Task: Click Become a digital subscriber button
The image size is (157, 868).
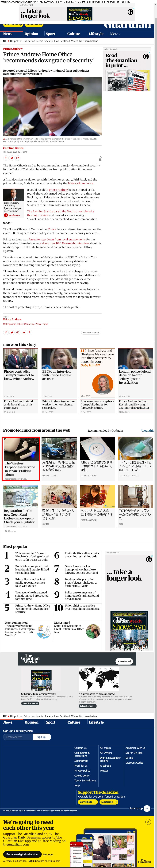Action: coord(22,854)
